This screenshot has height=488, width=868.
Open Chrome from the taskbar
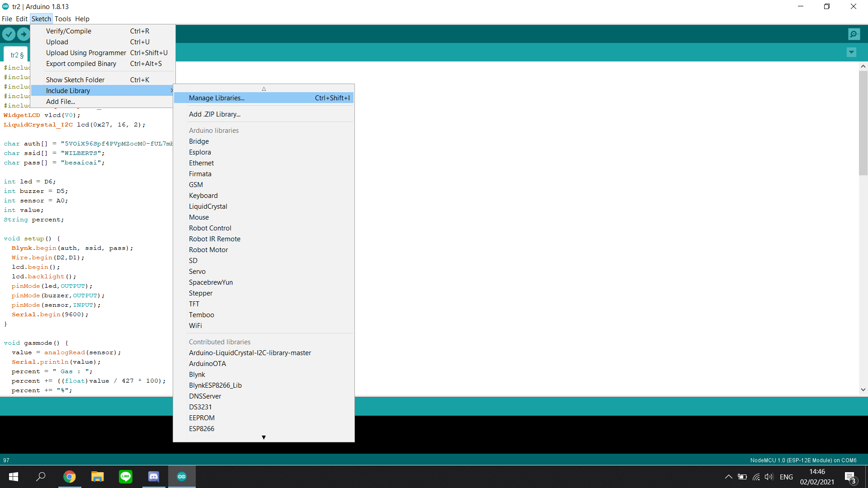coord(69,477)
